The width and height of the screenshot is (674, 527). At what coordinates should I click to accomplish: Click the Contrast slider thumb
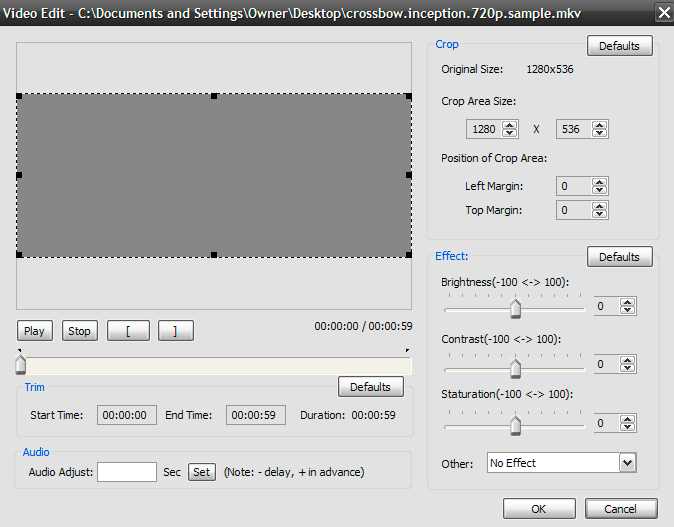tap(515, 368)
